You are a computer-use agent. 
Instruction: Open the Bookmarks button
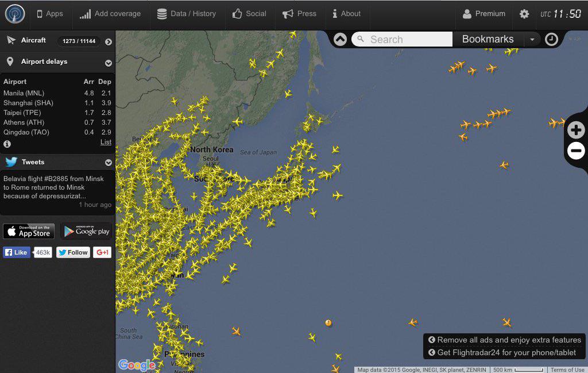pyautogui.click(x=488, y=39)
